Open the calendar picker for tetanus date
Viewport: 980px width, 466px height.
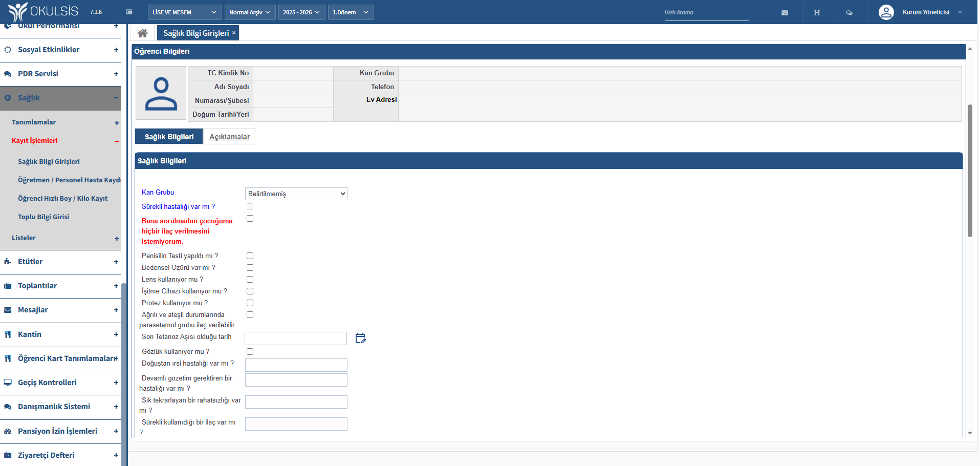[x=360, y=338]
